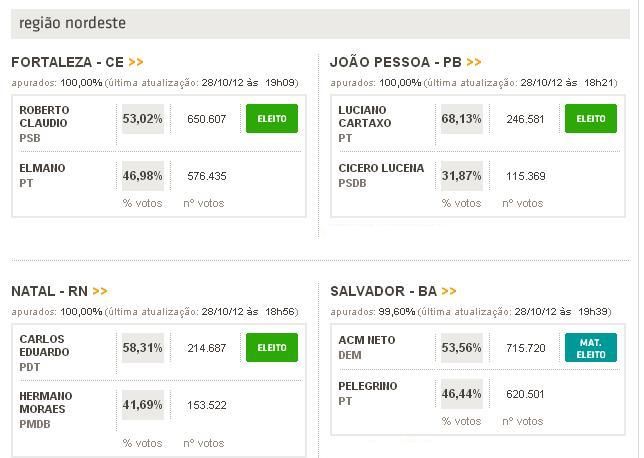The image size is (644, 458).
Task: Open the Salvador - BA results link
Action: [383, 291]
